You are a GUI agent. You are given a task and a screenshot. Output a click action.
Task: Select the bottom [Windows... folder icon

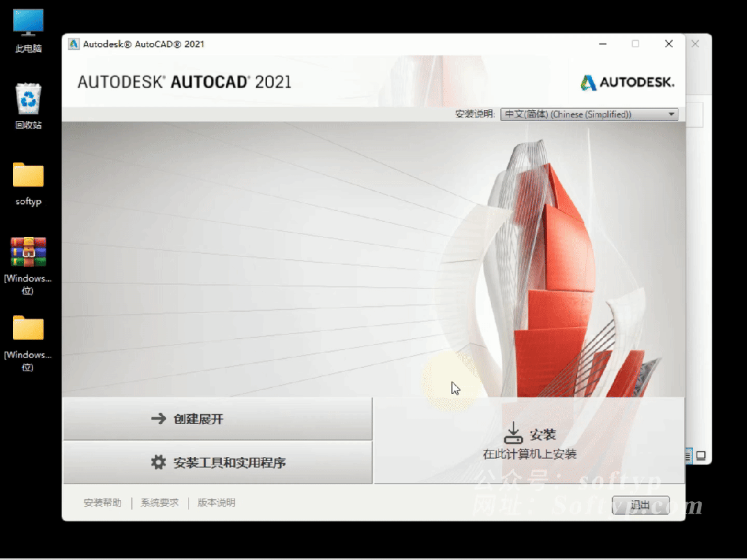[28, 342]
